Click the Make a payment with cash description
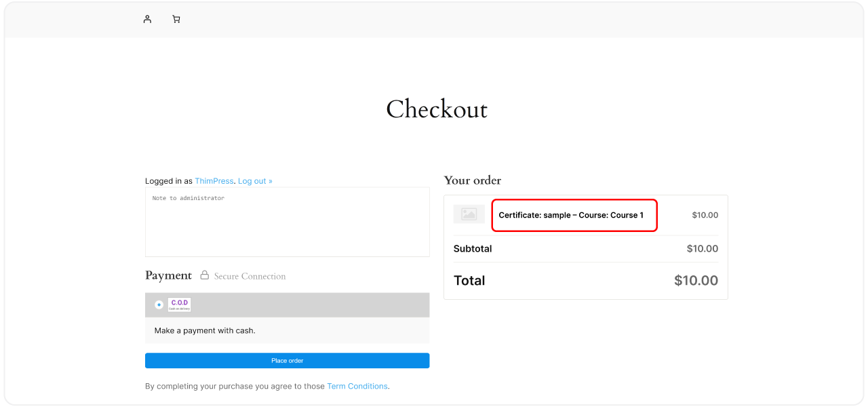The width and height of the screenshot is (868, 407). click(x=205, y=330)
